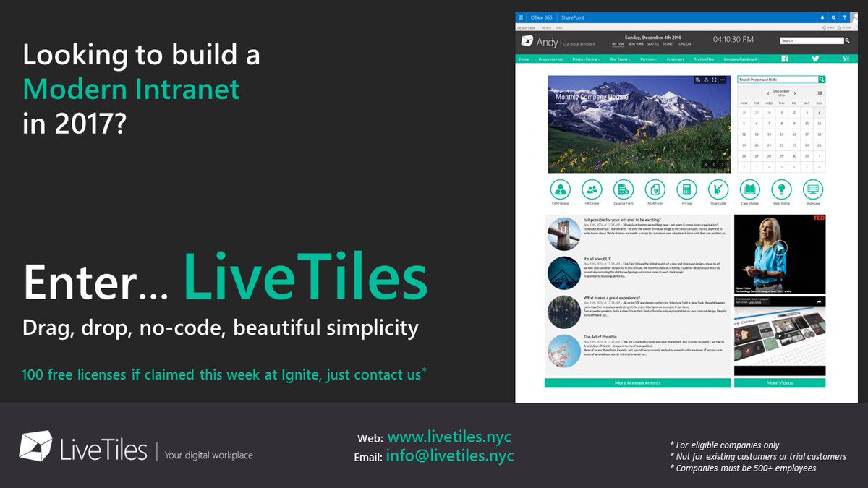Image resolution: width=868 pixels, height=488 pixels.
Task: Go to previous month in the calendar
Action: (768, 93)
